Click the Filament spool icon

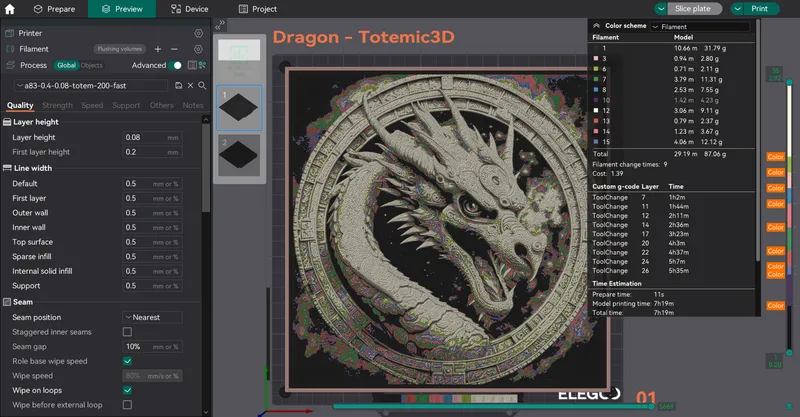click(10, 49)
